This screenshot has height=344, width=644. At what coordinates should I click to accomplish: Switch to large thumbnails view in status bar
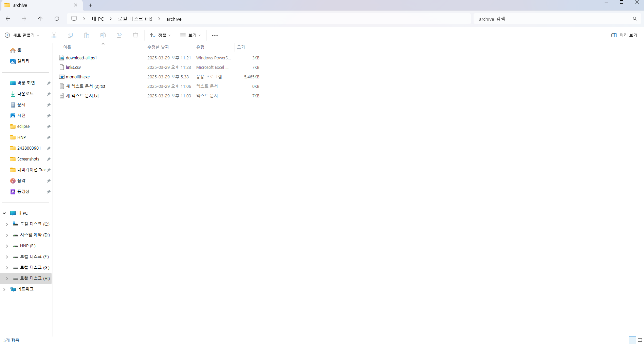click(x=640, y=340)
